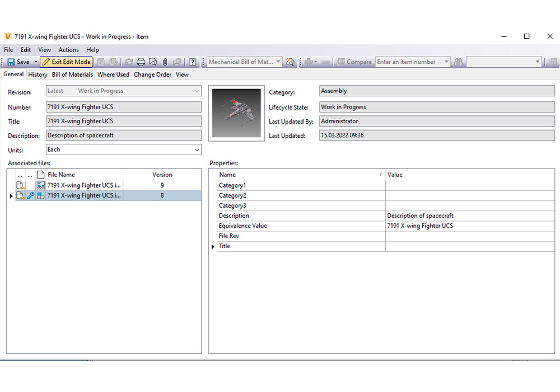Open the Units dropdown showing Each
Screen dimensions: 560x392
pyautogui.click(x=124, y=150)
